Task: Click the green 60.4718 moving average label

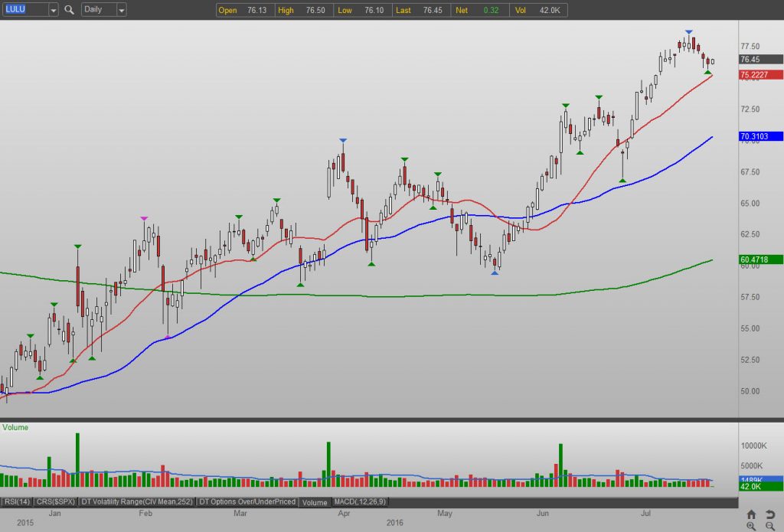Action: (760, 259)
